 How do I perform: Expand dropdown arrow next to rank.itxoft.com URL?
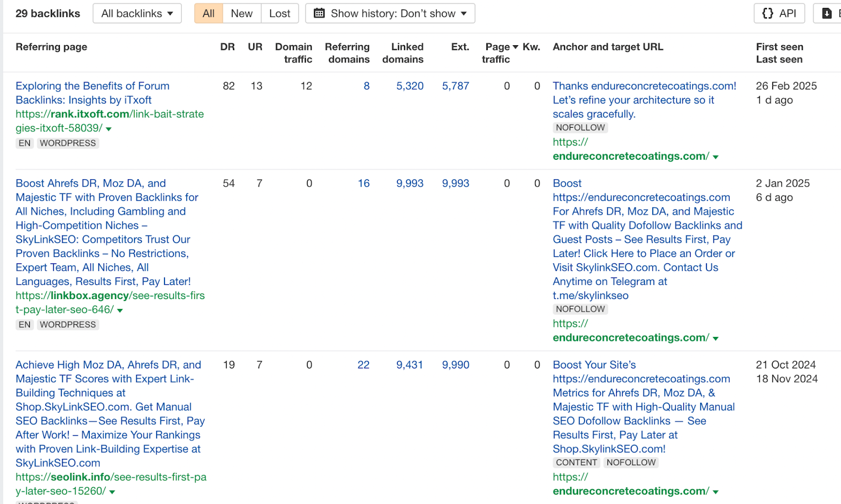[x=109, y=129]
